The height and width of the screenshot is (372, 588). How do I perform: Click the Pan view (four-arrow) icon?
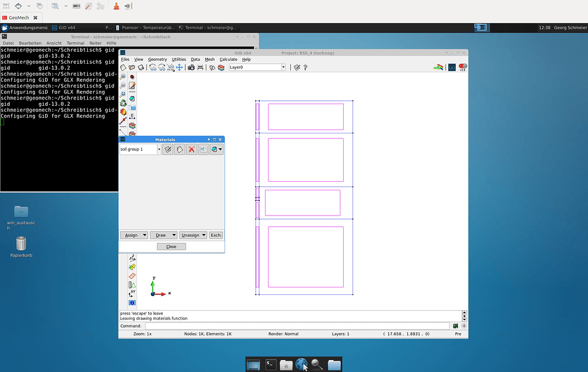[179, 67]
